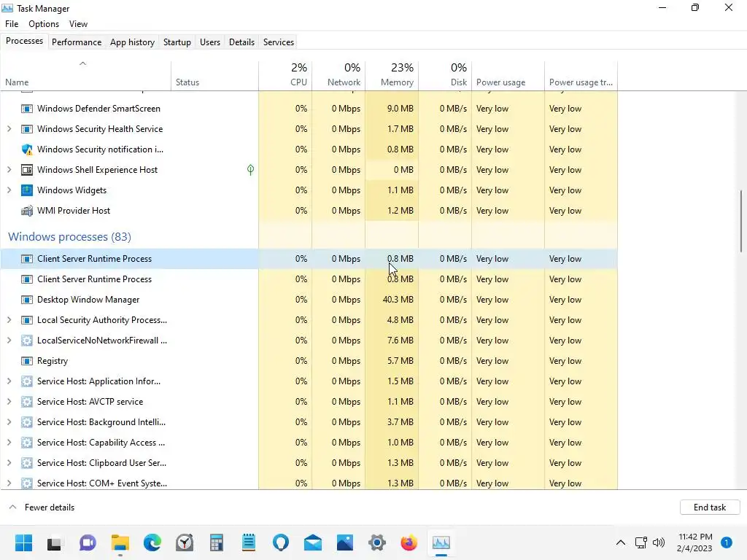The width and height of the screenshot is (747, 560).
Task: Expand the Windows Widgets process group
Action: [x=9, y=190]
